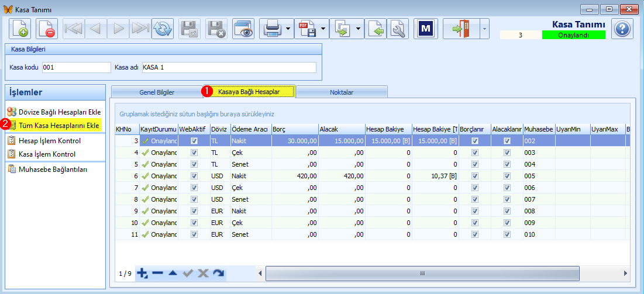This screenshot has width=644, height=294.
Task: Select the Kasaya Bağlı Hesaplar tab
Action: tap(249, 92)
